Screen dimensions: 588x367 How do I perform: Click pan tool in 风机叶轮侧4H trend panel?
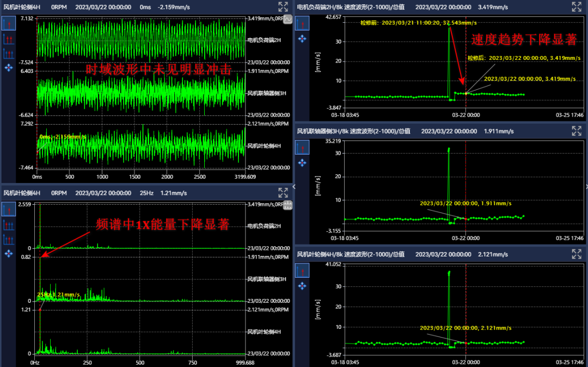[x=302, y=286]
